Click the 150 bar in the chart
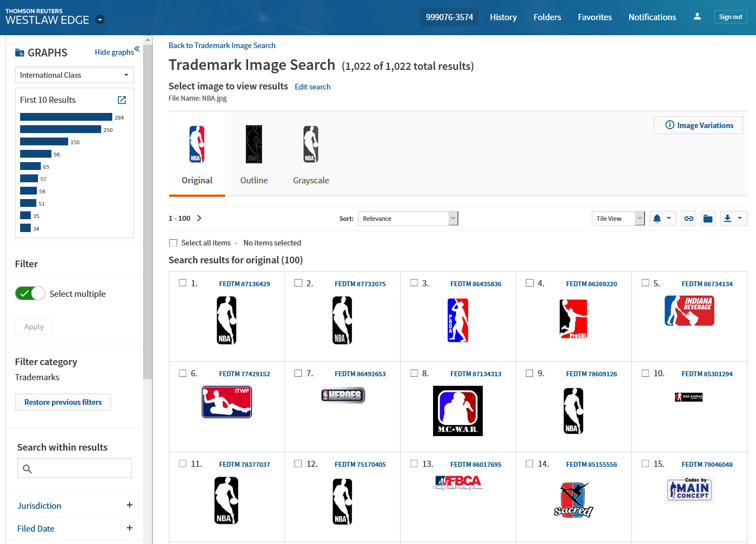Screen dimensions: 756x544 pyautogui.click(x=44, y=141)
